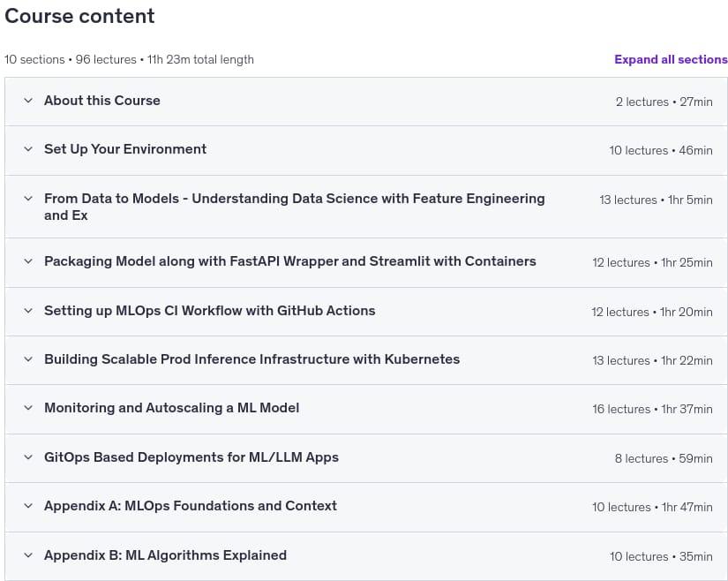Viewport: 728px width, 581px height.
Task: Select the 16 lectures • 1hr 37min label
Action: tap(652, 409)
